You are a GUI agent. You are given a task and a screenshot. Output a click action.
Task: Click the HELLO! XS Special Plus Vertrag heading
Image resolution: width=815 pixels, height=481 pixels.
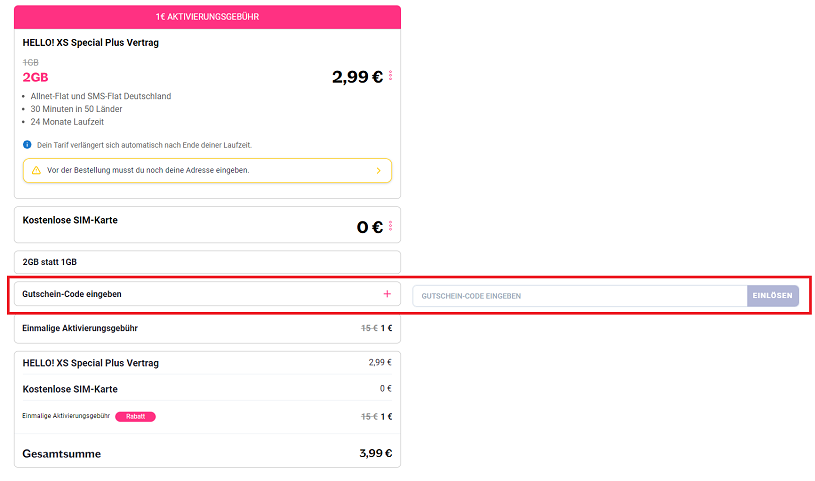click(x=90, y=43)
